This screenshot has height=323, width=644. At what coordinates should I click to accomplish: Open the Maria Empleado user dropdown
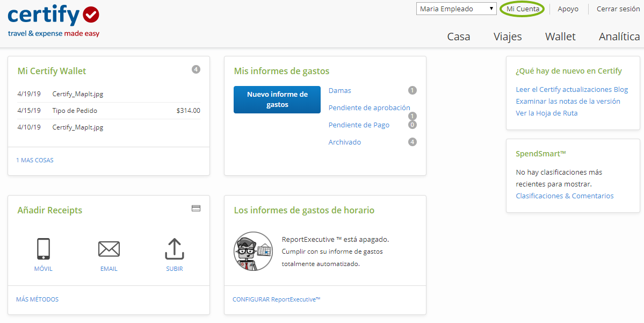click(457, 9)
